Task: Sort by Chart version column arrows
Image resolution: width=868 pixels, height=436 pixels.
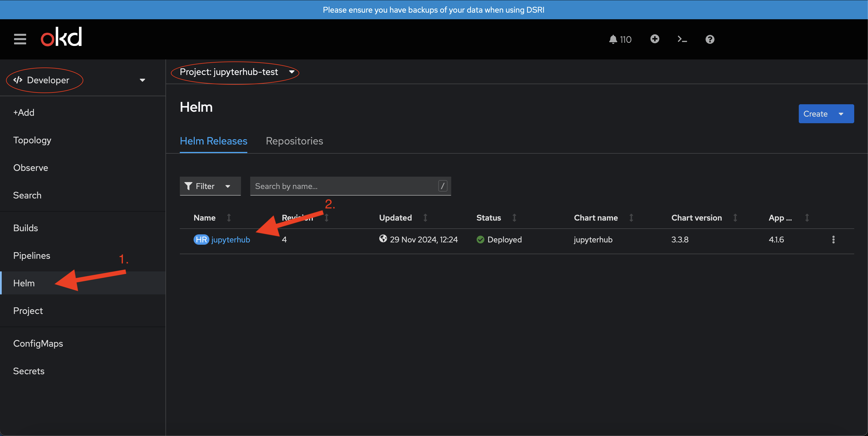Action: click(x=735, y=218)
